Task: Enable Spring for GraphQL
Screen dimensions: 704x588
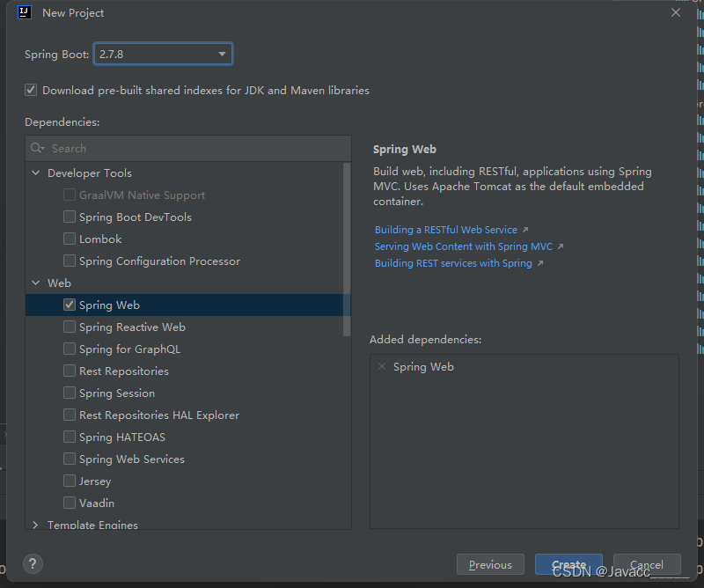Action: tap(70, 349)
